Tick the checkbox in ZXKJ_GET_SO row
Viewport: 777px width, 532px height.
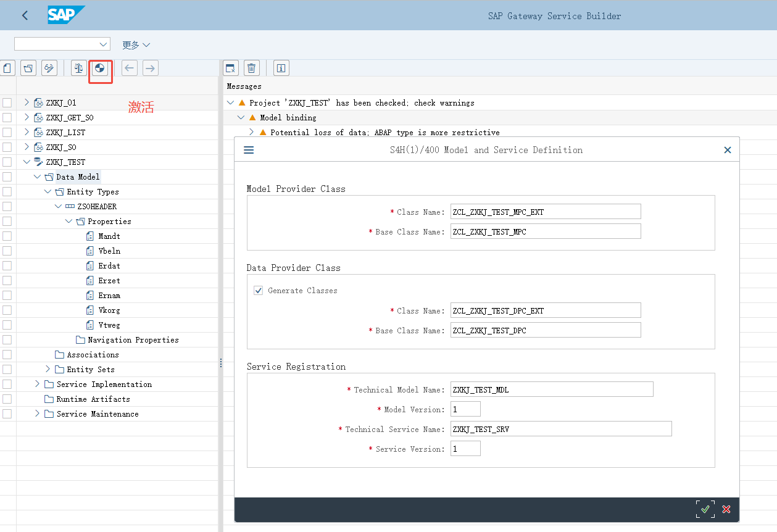click(7, 117)
